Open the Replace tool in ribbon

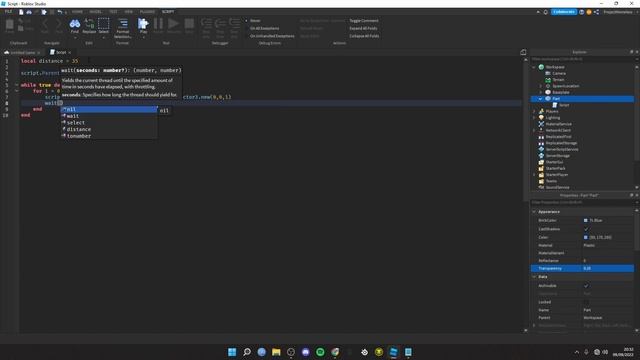click(89, 26)
